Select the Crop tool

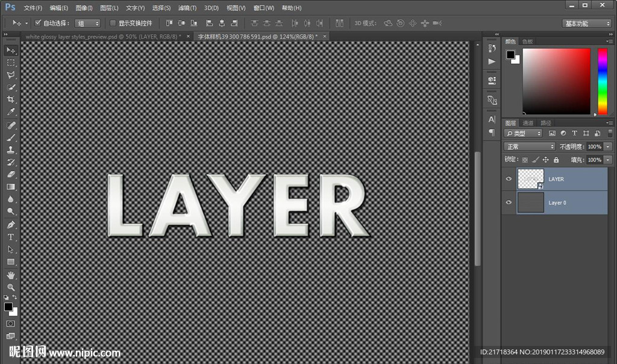(11, 99)
